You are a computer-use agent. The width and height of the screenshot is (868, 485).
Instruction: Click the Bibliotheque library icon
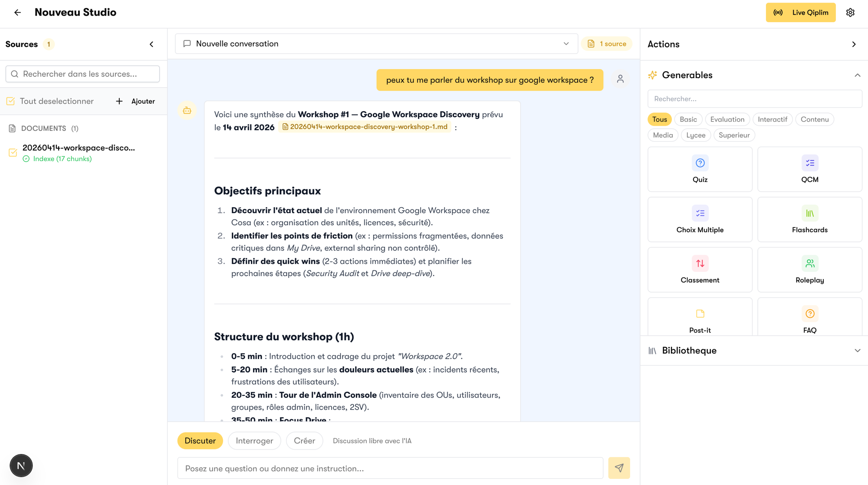click(x=652, y=350)
